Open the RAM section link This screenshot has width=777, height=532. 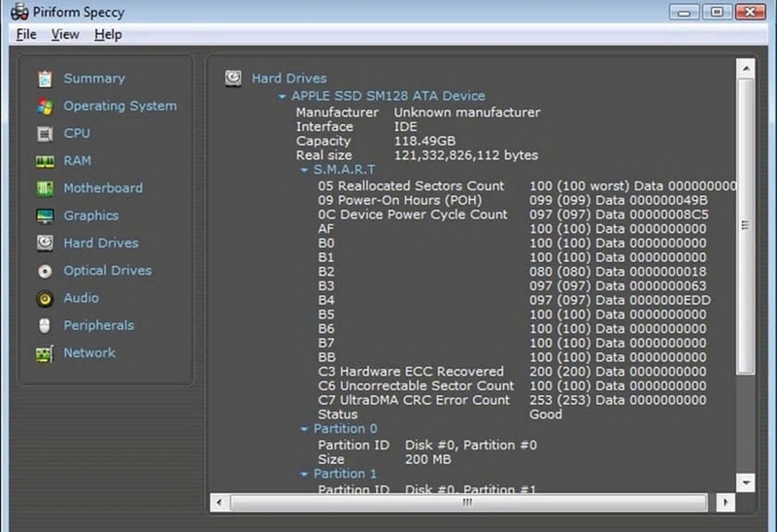click(78, 160)
